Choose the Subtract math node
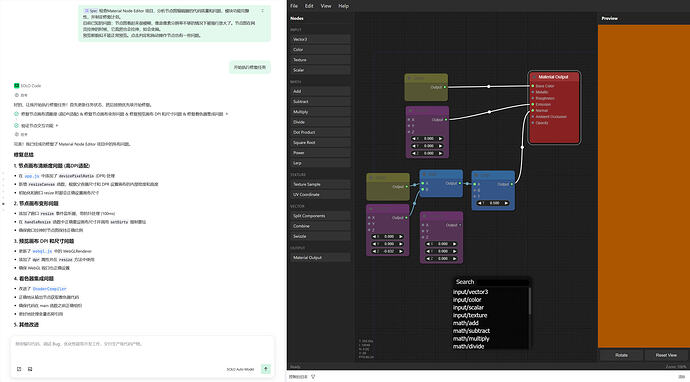This screenshot has height=382, width=690. click(320, 101)
